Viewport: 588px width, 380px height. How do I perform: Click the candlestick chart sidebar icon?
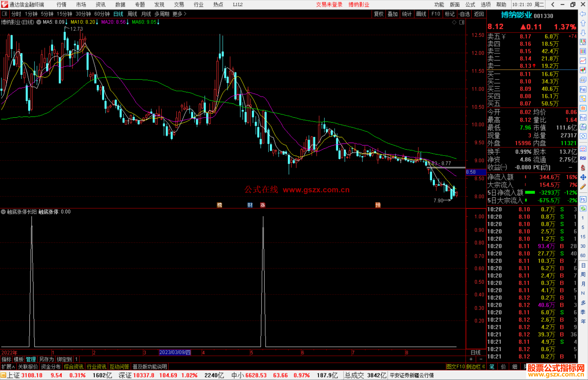pos(583,70)
